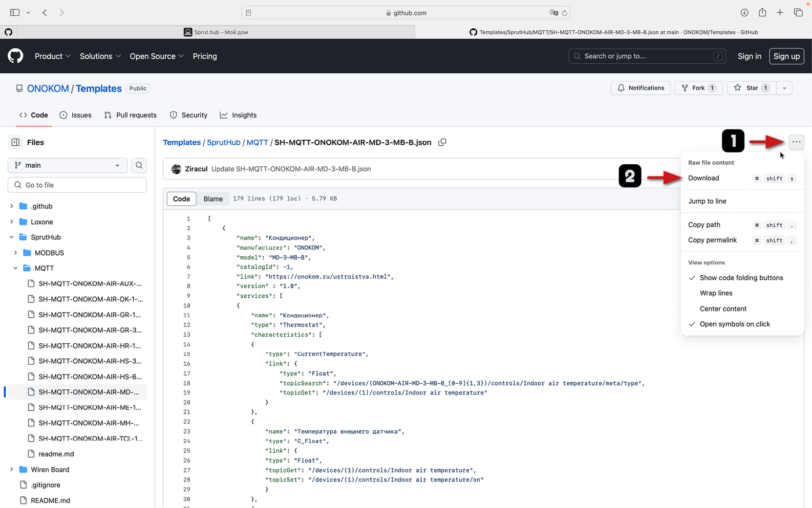This screenshot has height=508, width=812.
Task: Click the Safari downloads icon
Action: tap(744, 13)
